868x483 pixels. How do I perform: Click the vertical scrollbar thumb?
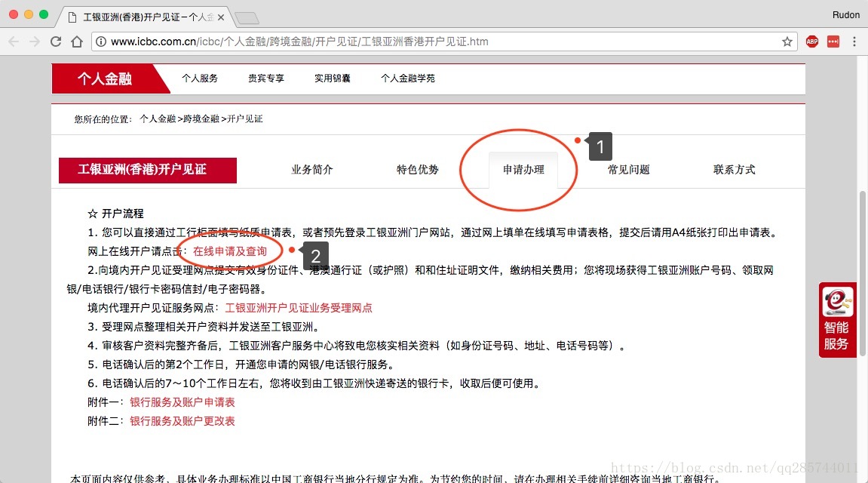(863, 273)
